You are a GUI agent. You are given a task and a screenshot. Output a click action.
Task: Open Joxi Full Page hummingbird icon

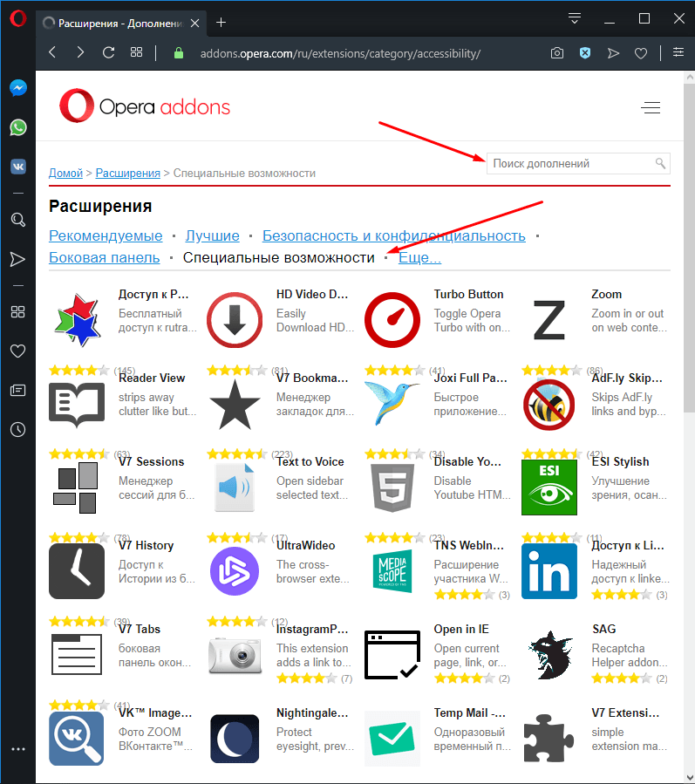coord(392,404)
